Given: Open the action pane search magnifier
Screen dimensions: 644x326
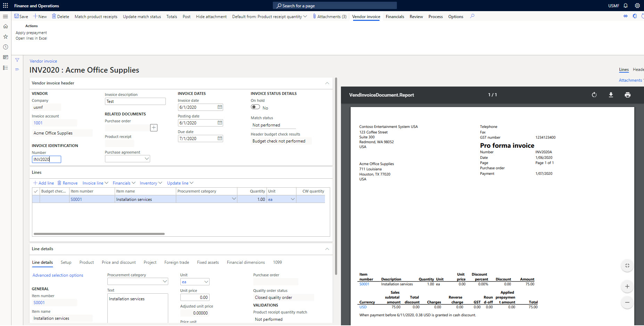Looking at the screenshot, I should click(x=472, y=16).
